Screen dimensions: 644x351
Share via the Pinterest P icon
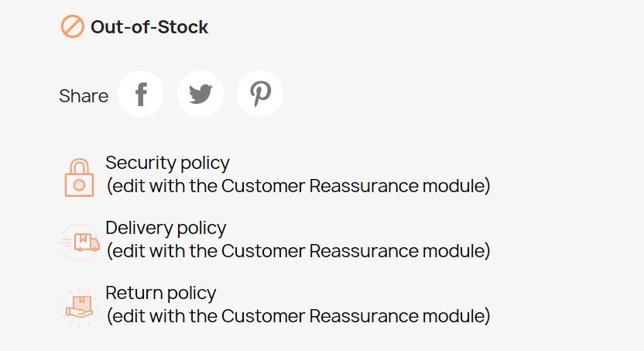(260, 94)
